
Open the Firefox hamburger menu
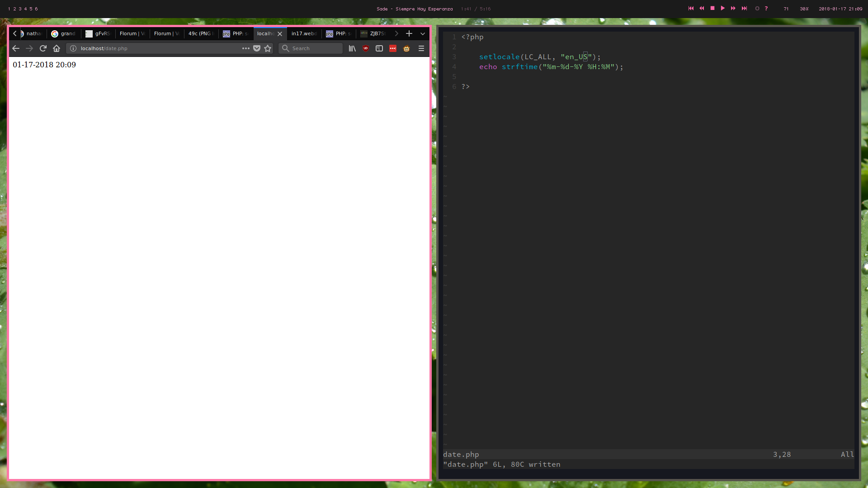(x=421, y=48)
